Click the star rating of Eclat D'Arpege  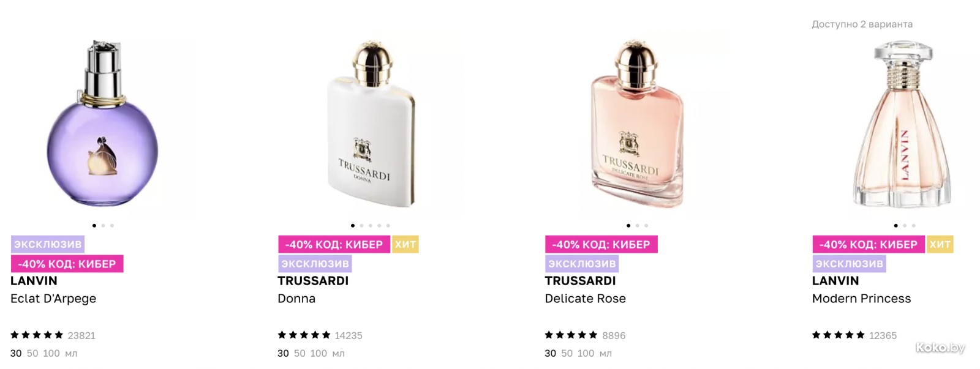[x=37, y=335]
